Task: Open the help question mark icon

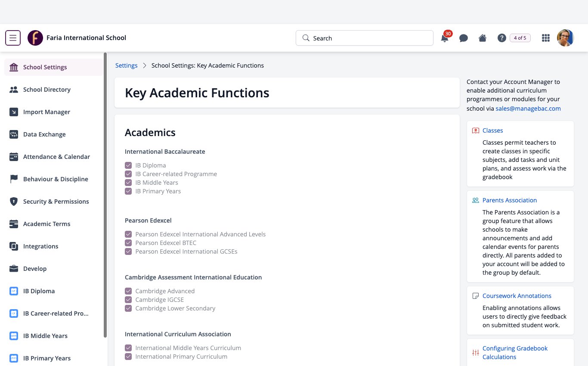Action: (x=501, y=38)
